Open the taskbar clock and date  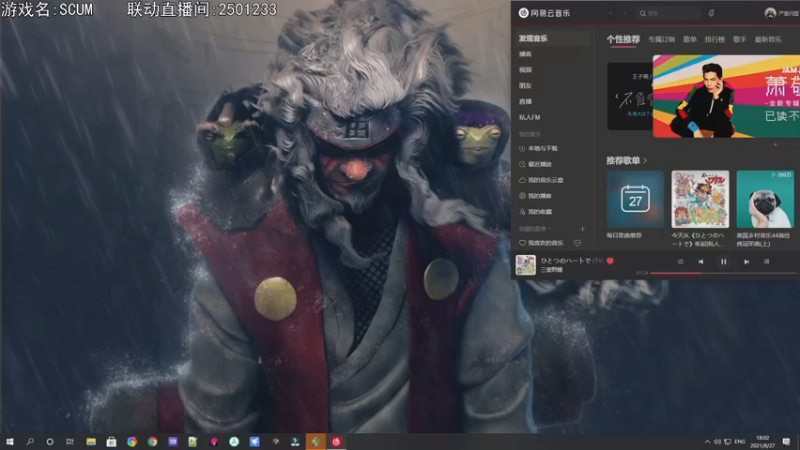763,441
